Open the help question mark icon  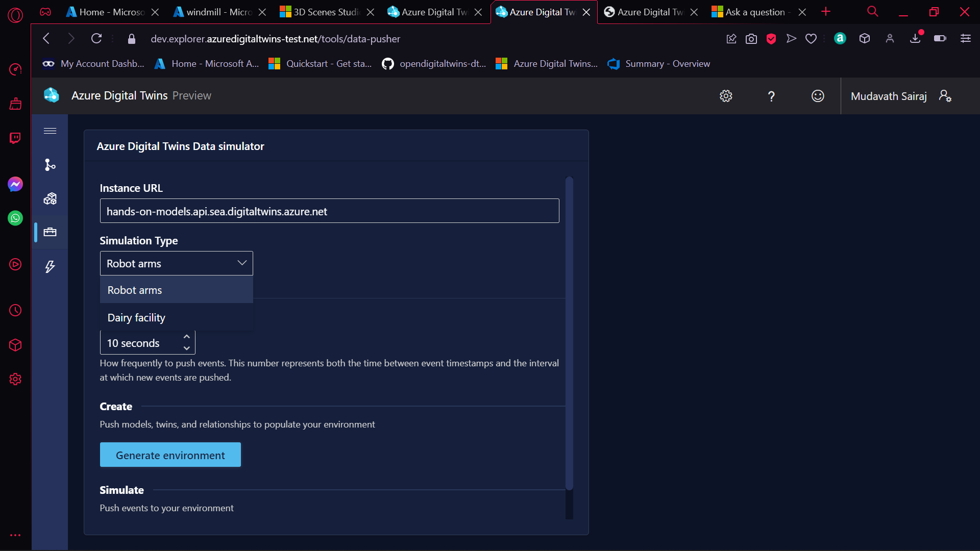(x=771, y=96)
